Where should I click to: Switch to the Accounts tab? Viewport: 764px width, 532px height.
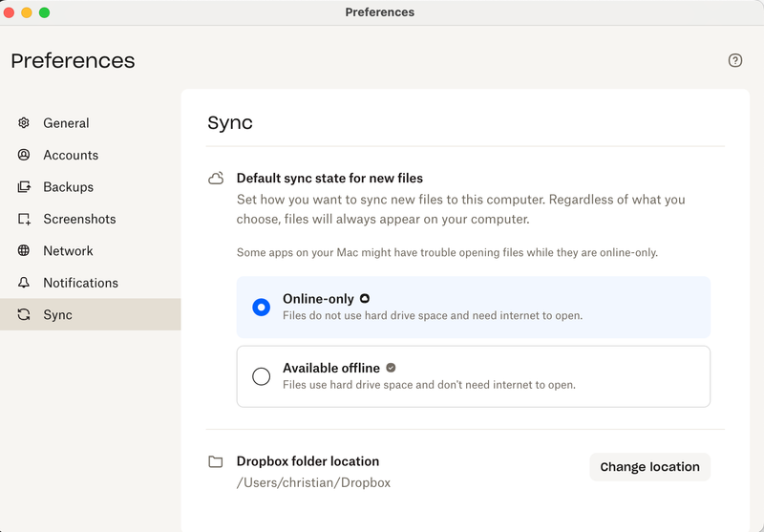[x=71, y=155]
